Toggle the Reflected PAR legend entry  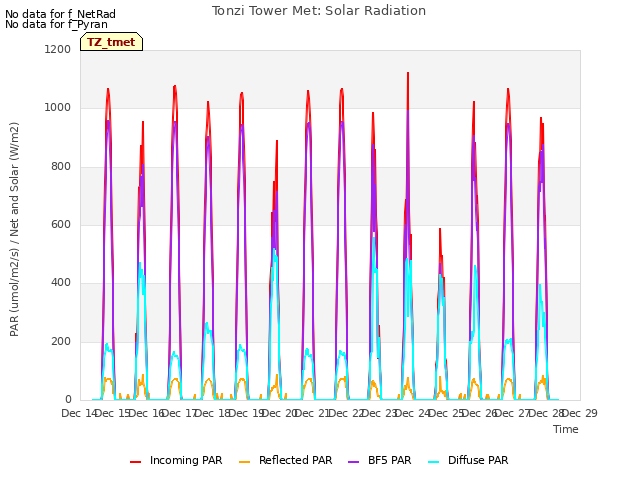[x=285, y=460]
